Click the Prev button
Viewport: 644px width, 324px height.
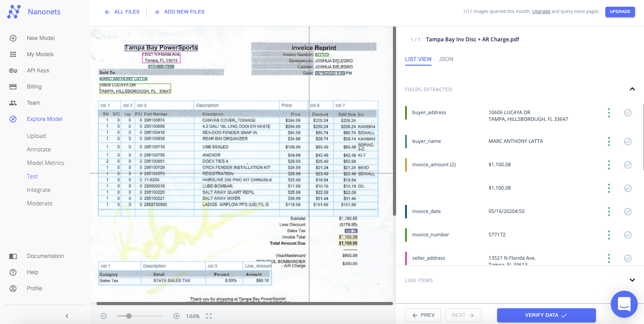click(423, 315)
